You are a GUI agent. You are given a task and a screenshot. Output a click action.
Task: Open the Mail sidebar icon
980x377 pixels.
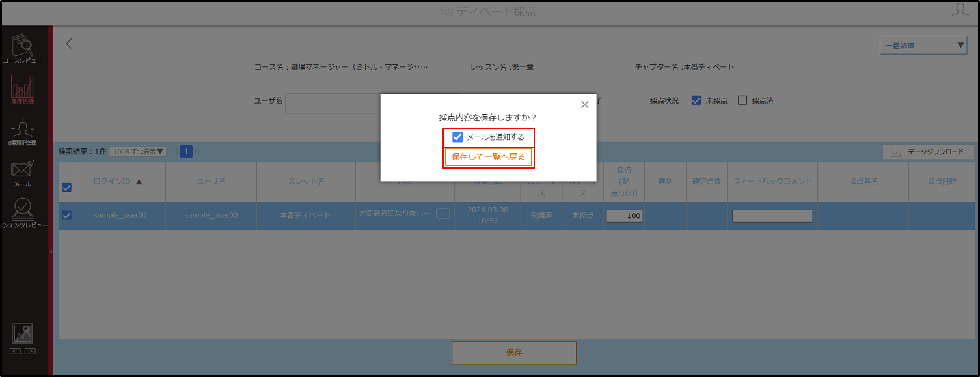click(22, 173)
